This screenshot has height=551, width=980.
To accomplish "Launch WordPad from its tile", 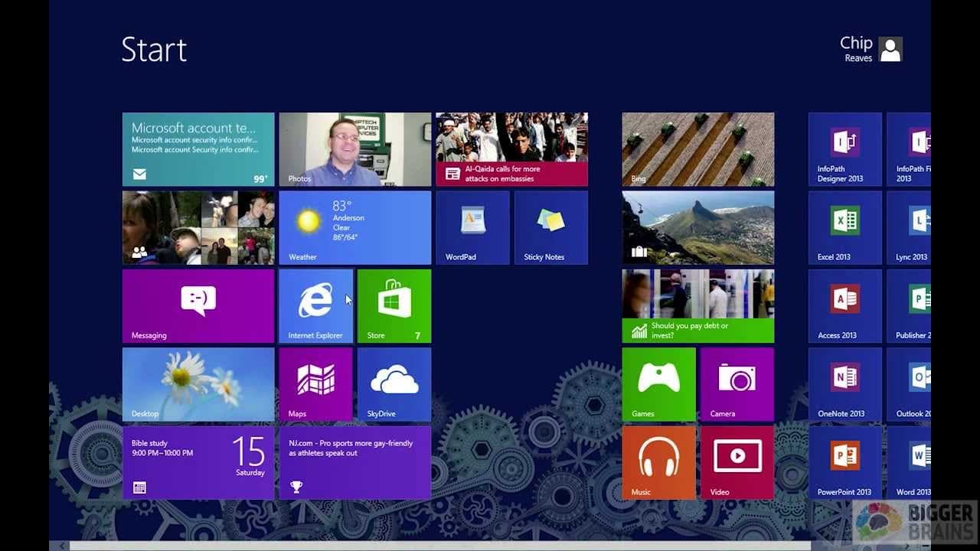I will point(472,228).
